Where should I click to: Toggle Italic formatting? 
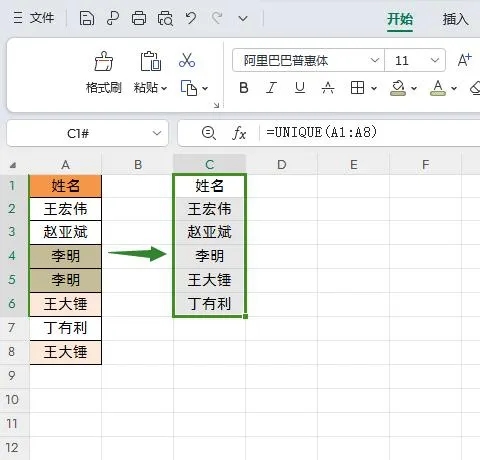tap(271, 88)
